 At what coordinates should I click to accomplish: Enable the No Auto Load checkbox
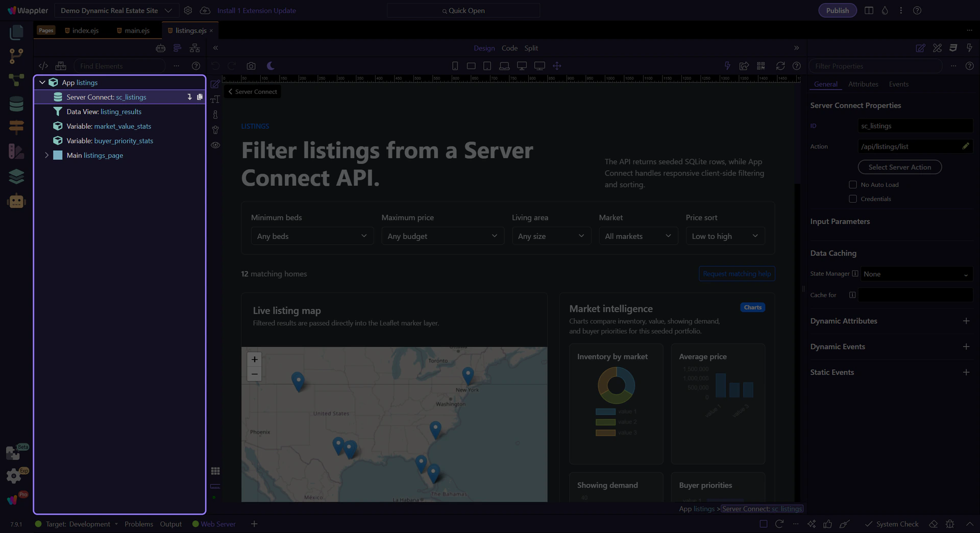point(852,185)
